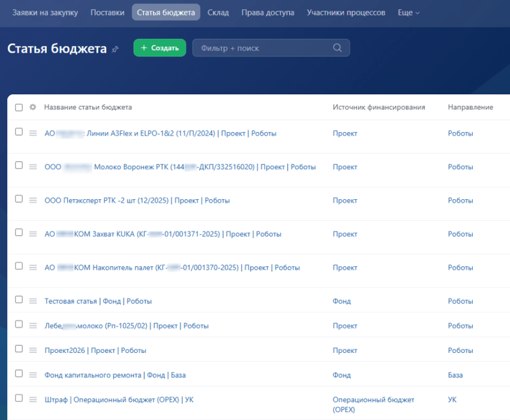The width and height of the screenshot is (510, 420).
Task: Check the box for Линии A3Flex и ELPO-1&2
Action: 19,132
